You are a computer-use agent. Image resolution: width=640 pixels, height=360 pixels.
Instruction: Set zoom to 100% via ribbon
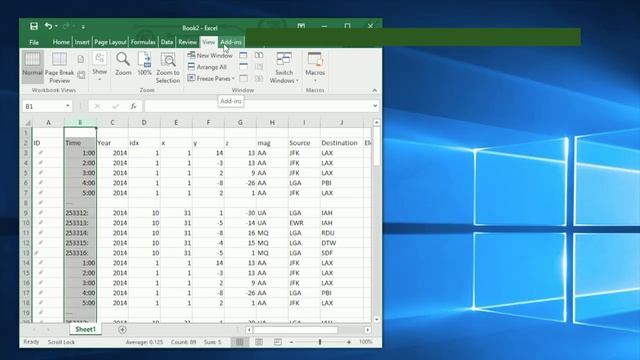pyautogui.click(x=144, y=64)
